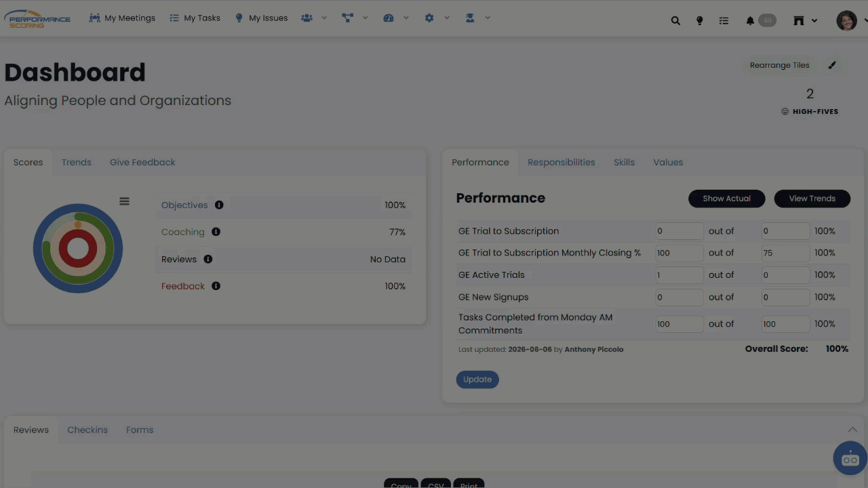
Task: Click the graduate training icon
Action: (470, 18)
